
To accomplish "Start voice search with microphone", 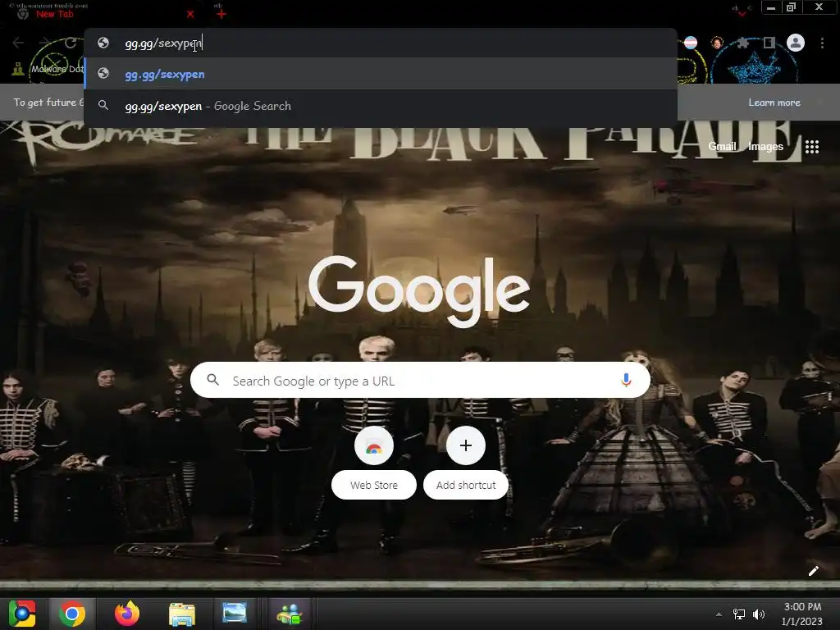I will pos(626,380).
